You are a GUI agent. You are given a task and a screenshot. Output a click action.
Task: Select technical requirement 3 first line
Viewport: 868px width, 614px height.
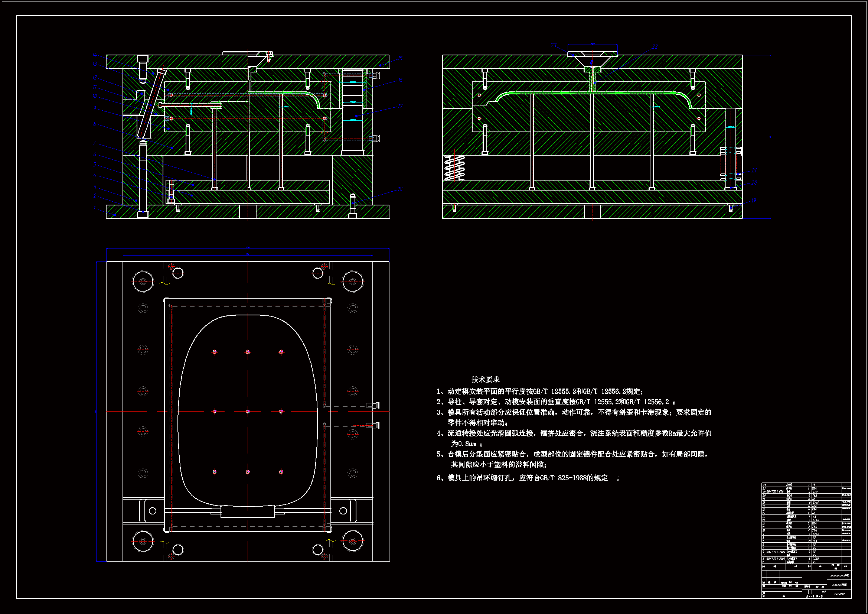pyautogui.click(x=574, y=412)
